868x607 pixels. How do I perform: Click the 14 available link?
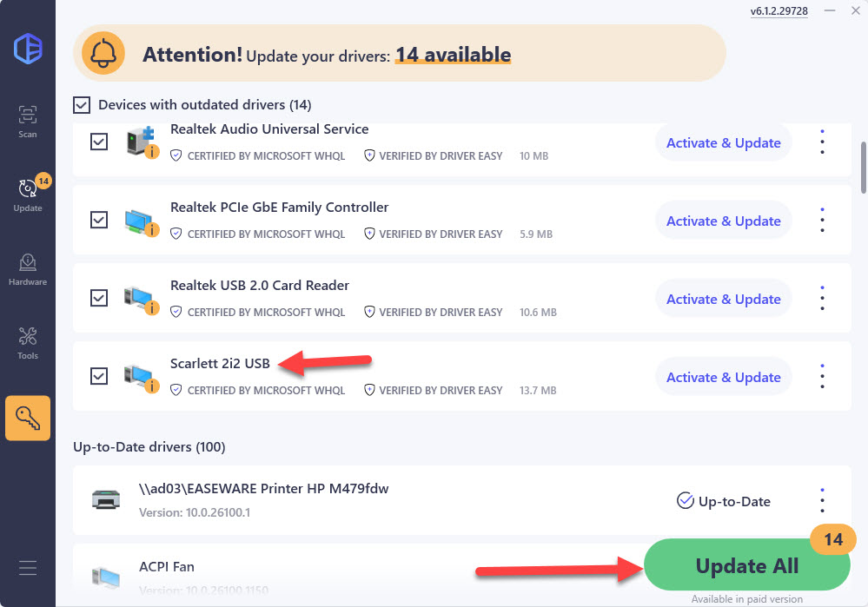pos(453,55)
